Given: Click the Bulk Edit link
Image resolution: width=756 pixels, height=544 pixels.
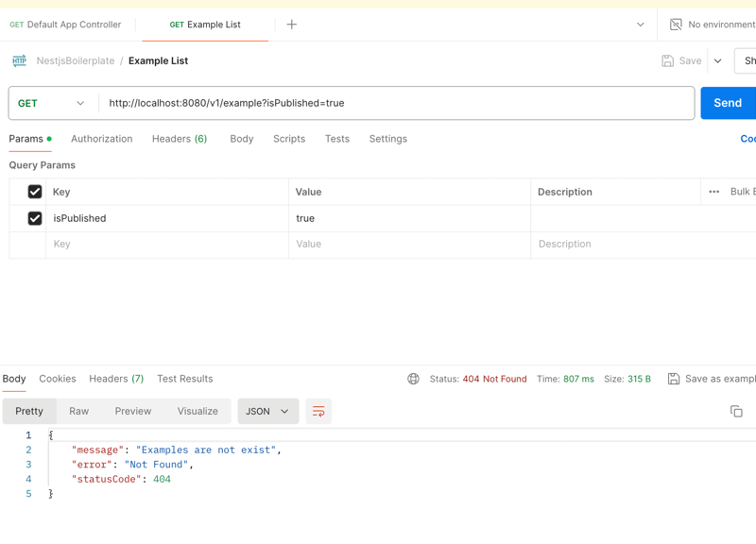Looking at the screenshot, I should pyautogui.click(x=743, y=192).
